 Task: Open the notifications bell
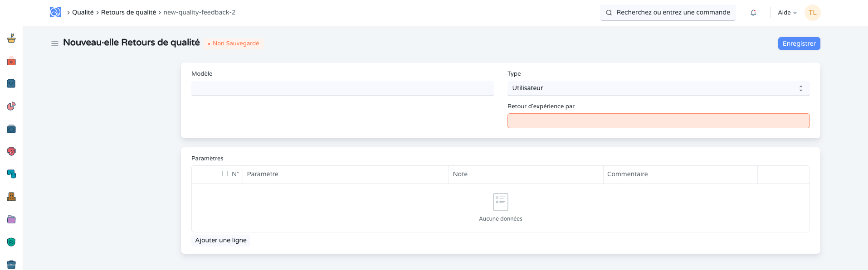753,13
